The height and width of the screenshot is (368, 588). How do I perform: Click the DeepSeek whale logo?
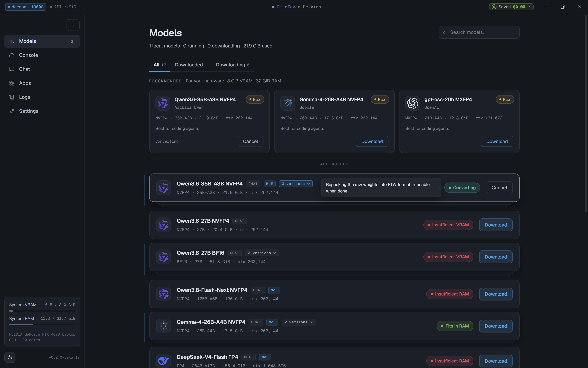point(164,361)
